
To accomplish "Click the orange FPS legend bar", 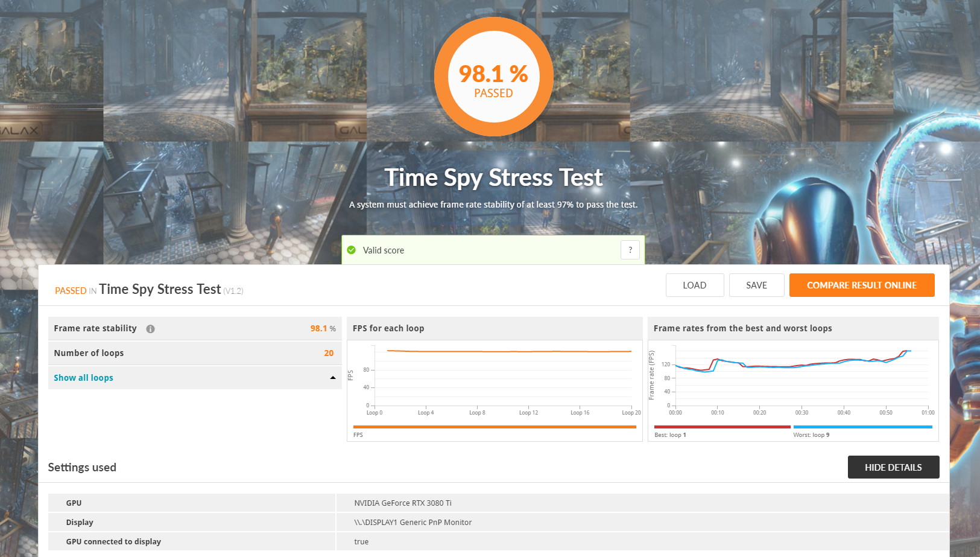I will click(495, 427).
